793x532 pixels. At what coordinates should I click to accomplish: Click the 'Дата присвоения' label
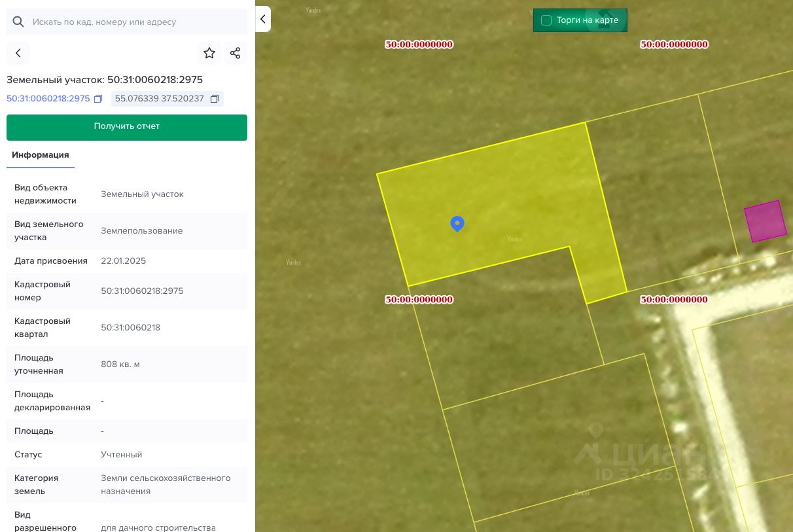tap(51, 261)
